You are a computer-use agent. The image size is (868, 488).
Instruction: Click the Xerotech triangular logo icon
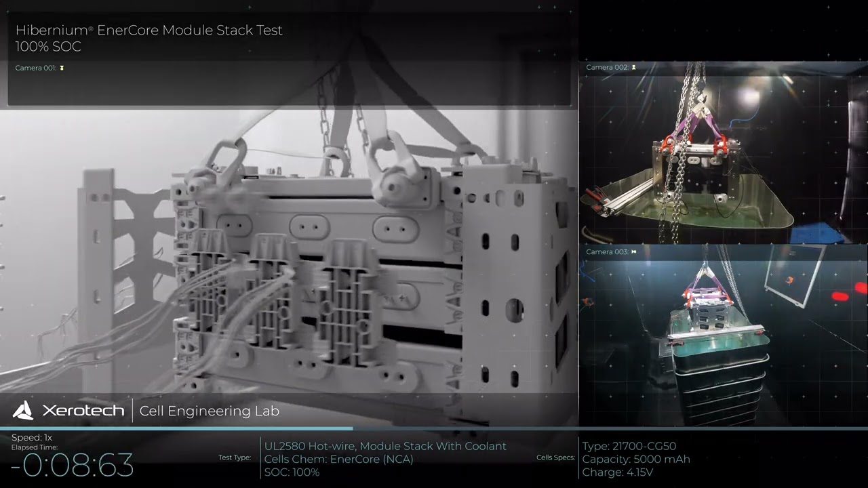coord(22,410)
